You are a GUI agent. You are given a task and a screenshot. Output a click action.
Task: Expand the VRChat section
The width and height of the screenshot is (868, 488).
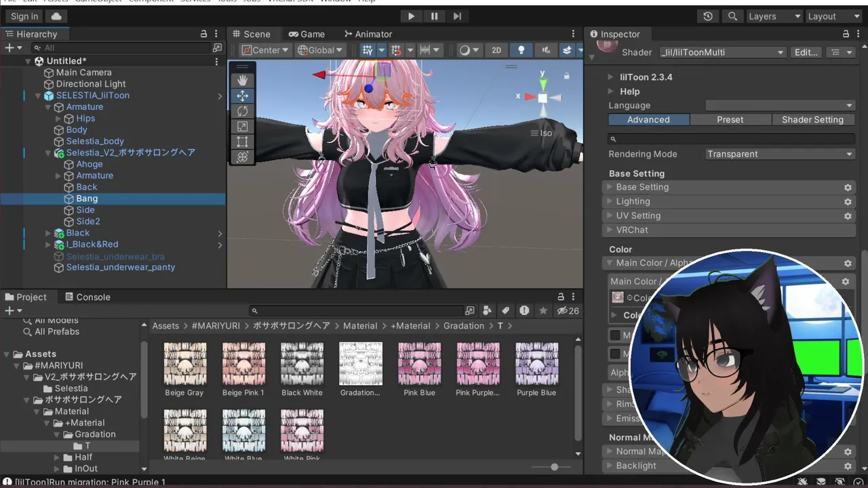click(x=611, y=230)
